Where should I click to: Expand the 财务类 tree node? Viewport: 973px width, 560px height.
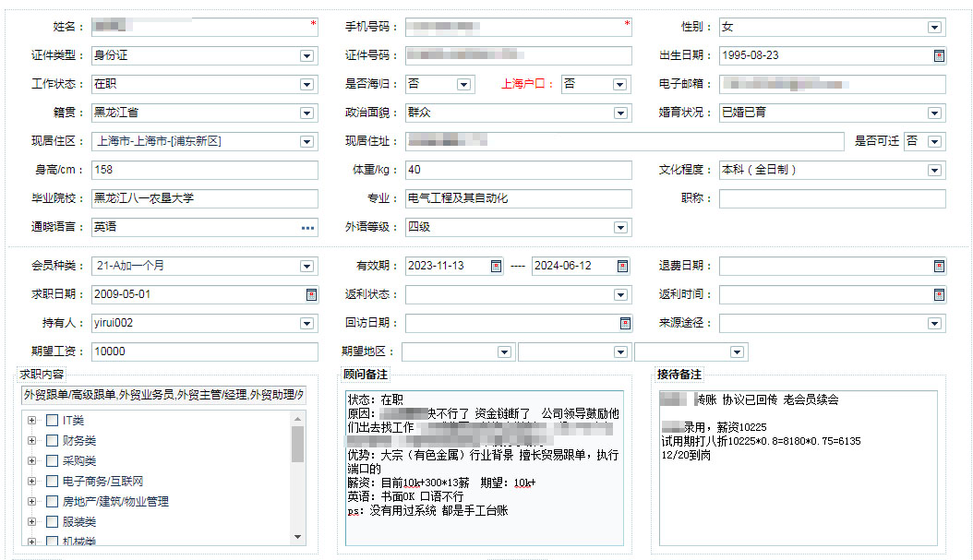[31, 441]
